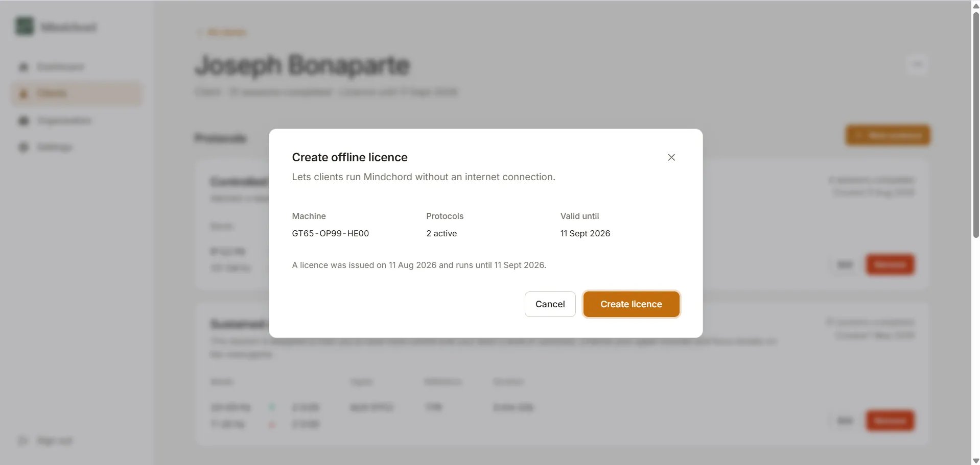Open the Settings gear icon
Screen dimensions: 980x465
coord(24,148)
